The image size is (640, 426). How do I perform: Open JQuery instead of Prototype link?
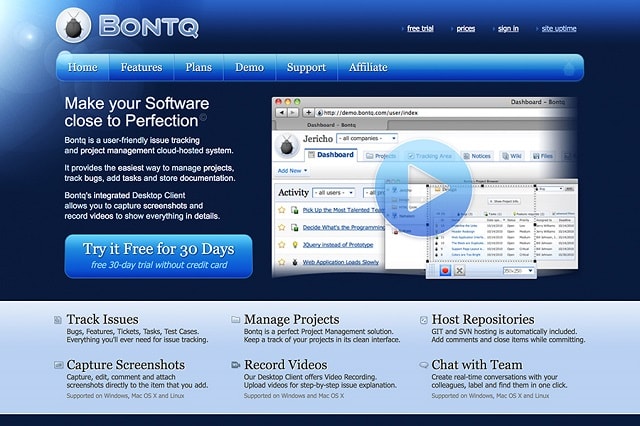pos(338,245)
